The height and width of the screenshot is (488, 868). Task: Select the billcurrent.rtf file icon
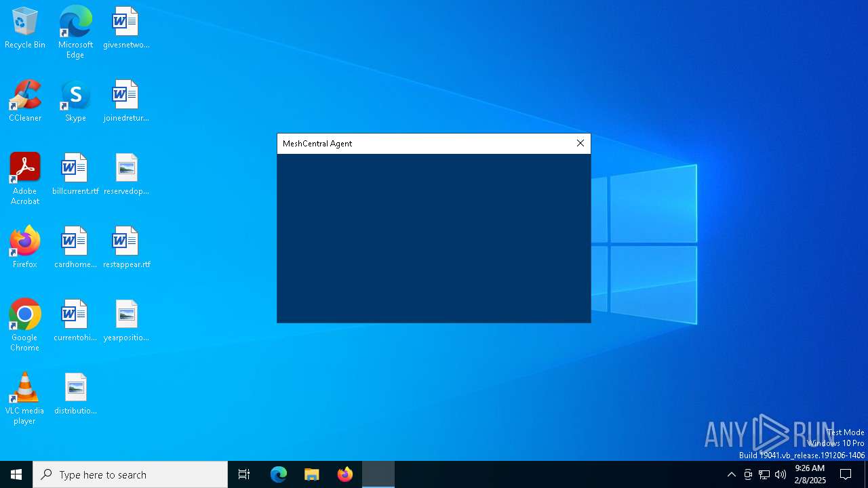75,174
